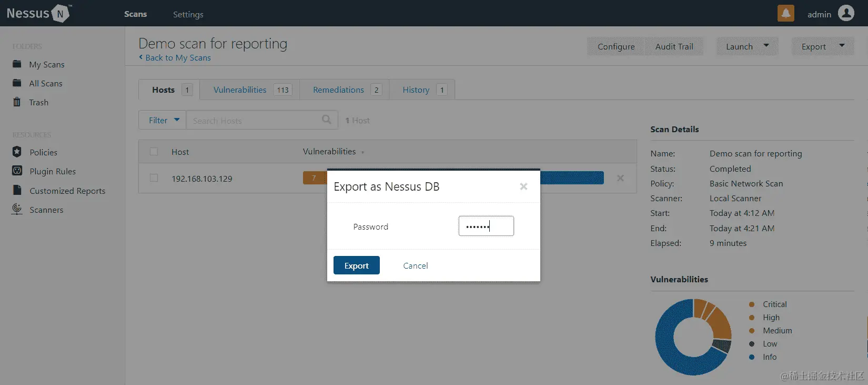
Task: Click the Trash bin icon
Action: [17, 102]
